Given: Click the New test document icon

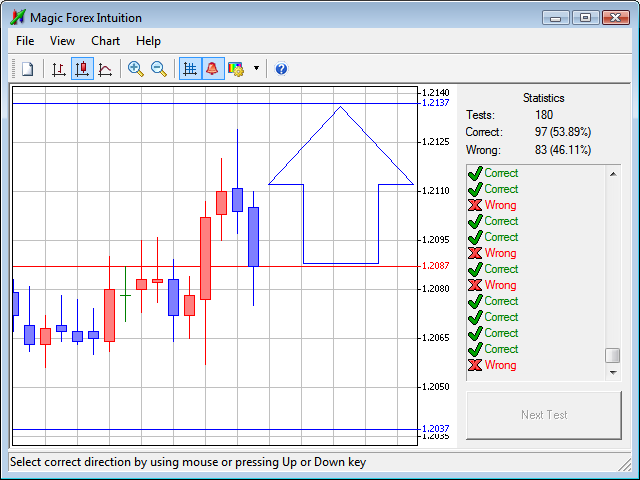Looking at the screenshot, I should (28, 69).
